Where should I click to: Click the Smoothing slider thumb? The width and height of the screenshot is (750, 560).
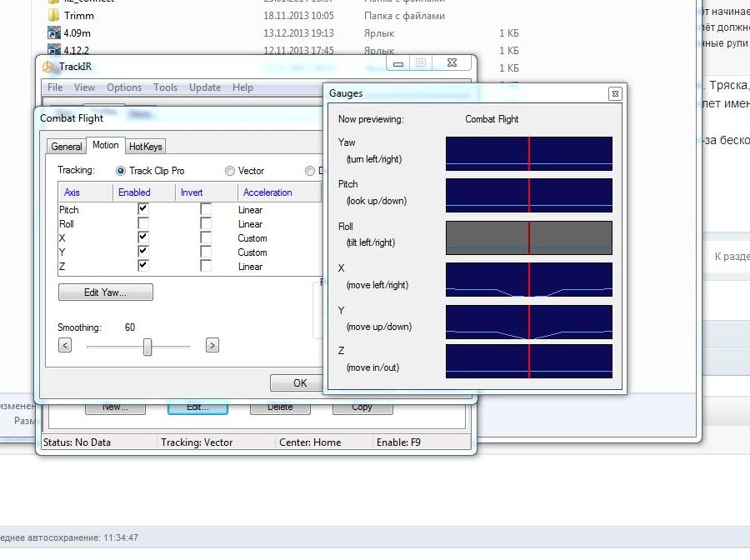(x=147, y=347)
